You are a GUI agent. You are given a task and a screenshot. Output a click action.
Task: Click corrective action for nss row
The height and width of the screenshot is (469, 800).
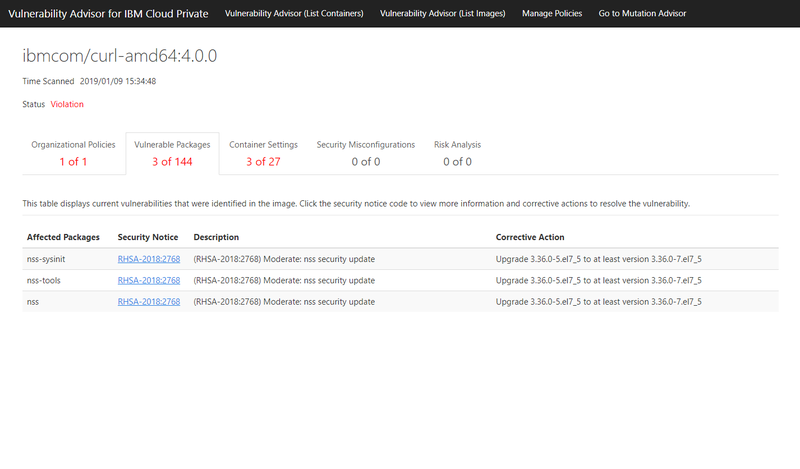click(598, 302)
